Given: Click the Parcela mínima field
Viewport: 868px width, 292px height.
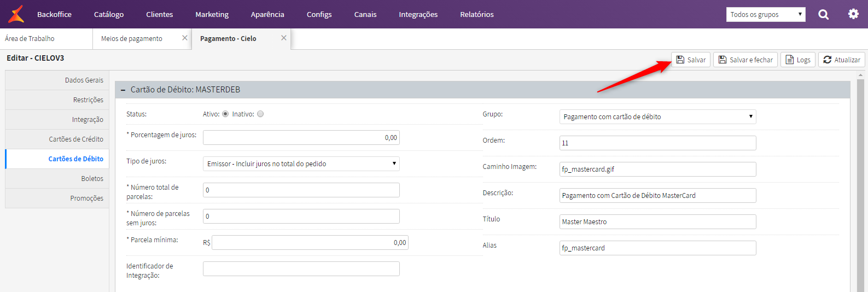Looking at the screenshot, I should coord(310,242).
